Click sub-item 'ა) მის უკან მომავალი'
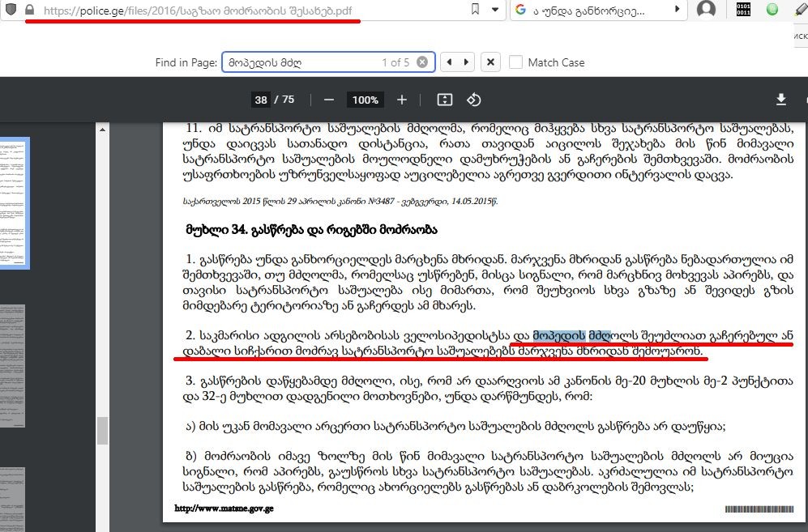The height and width of the screenshot is (532, 808). (455, 427)
